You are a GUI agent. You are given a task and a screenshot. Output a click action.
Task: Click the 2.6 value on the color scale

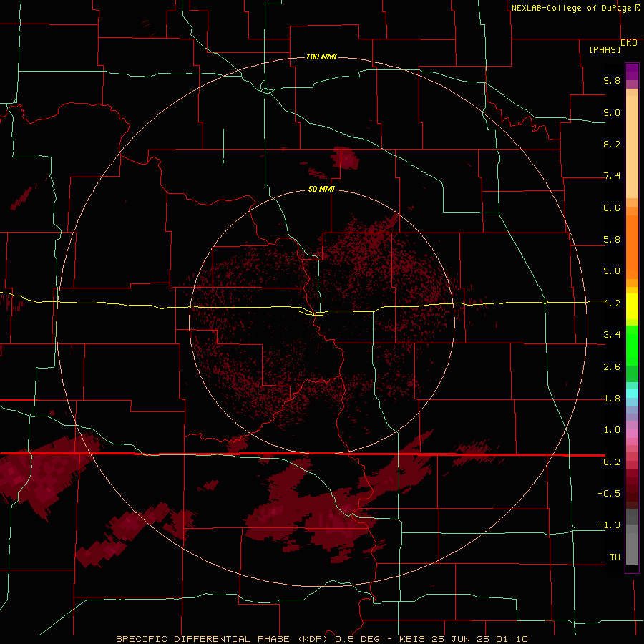point(612,367)
